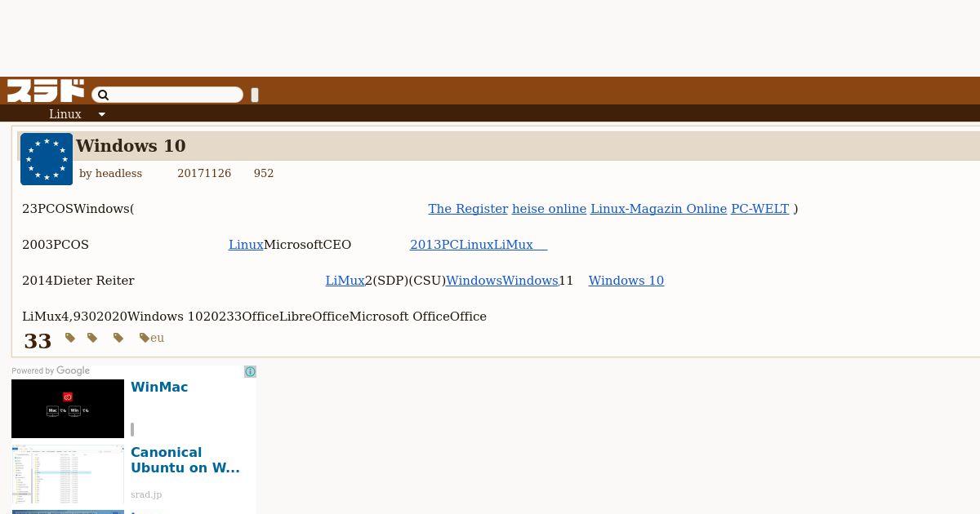980x514 pixels.
Task: Follow the 2013PCLinuxLiMux link
Action: (479, 245)
